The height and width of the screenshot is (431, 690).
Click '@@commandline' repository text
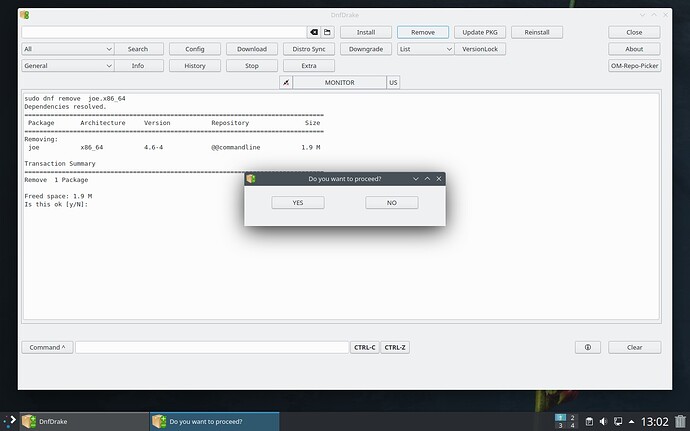click(235, 147)
